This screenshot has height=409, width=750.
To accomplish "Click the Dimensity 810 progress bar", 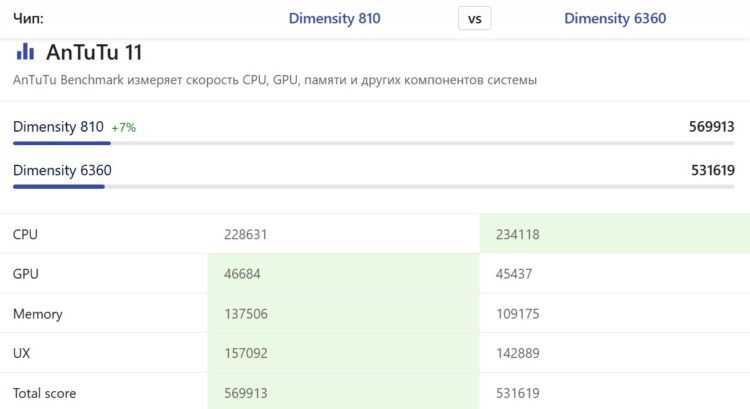I will (374, 143).
